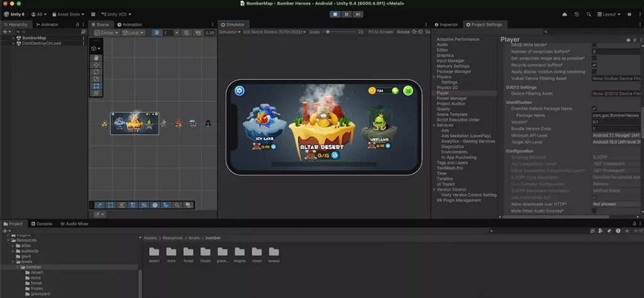Switch to the Animation tab

point(130,25)
